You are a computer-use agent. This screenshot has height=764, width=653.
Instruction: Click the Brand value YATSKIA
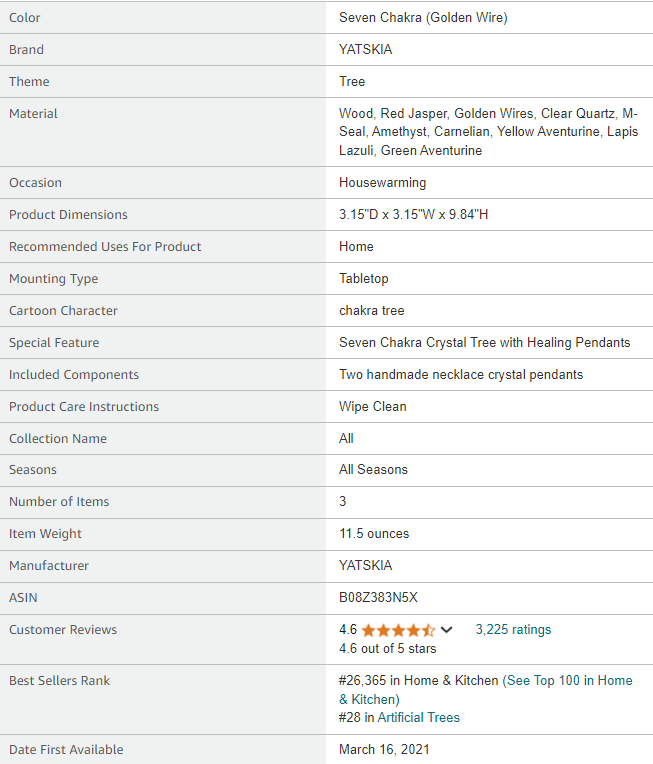pyautogui.click(x=365, y=50)
